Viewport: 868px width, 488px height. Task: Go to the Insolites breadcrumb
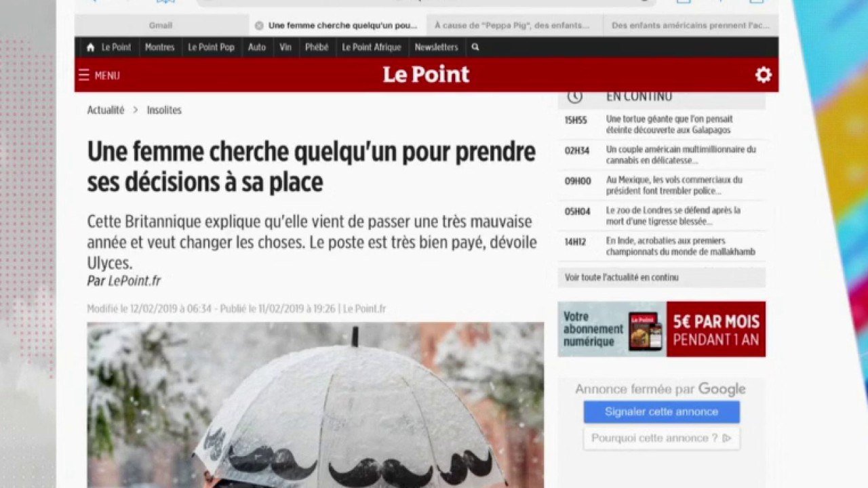(x=164, y=110)
